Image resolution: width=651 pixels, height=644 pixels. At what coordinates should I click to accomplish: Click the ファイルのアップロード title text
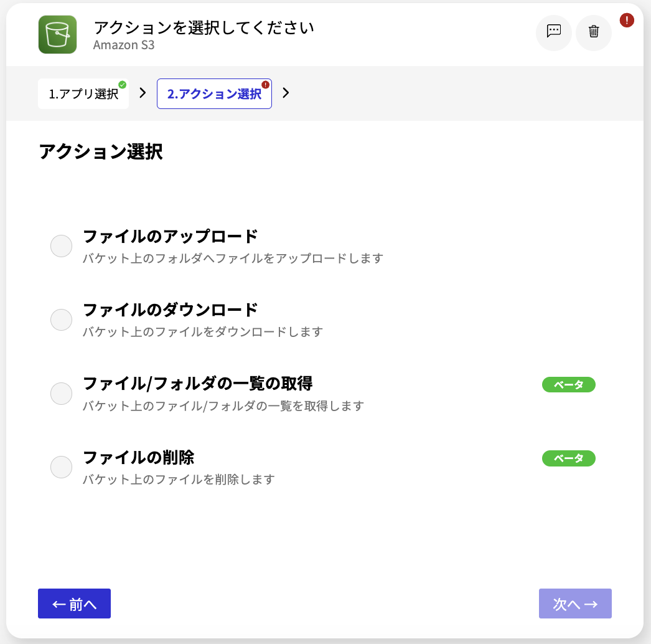[x=171, y=237]
